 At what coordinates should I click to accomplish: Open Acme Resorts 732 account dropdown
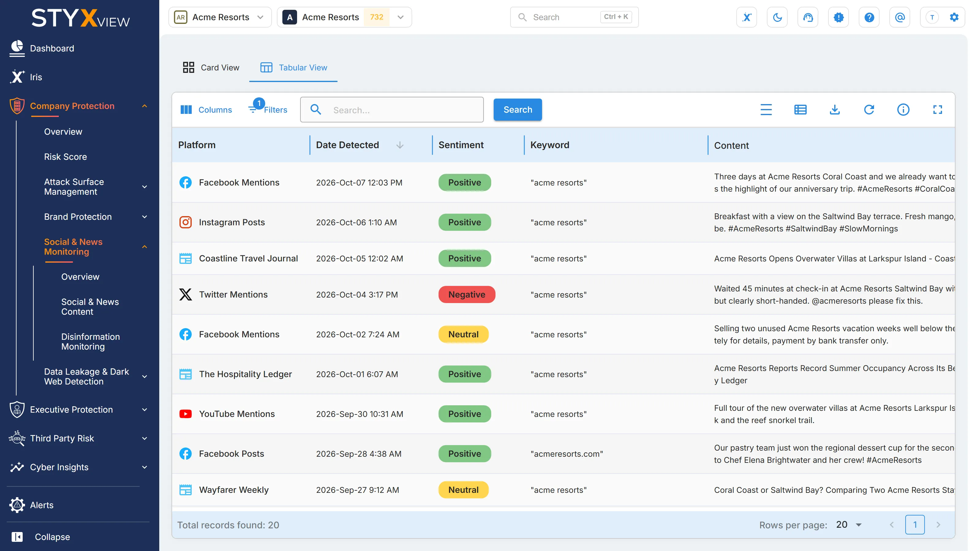click(344, 17)
